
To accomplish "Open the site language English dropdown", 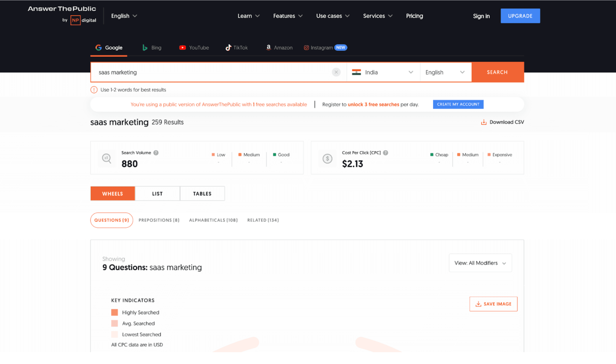I will pos(124,16).
